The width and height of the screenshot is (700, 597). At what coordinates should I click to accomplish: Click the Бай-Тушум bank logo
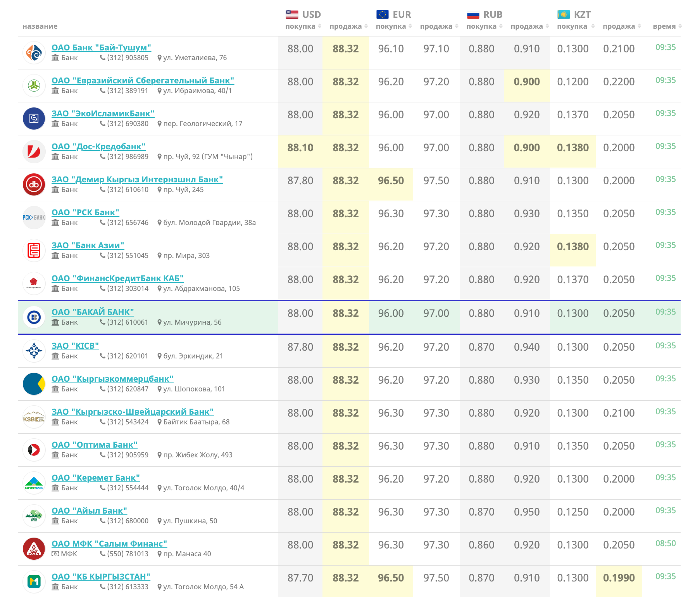pyautogui.click(x=34, y=53)
